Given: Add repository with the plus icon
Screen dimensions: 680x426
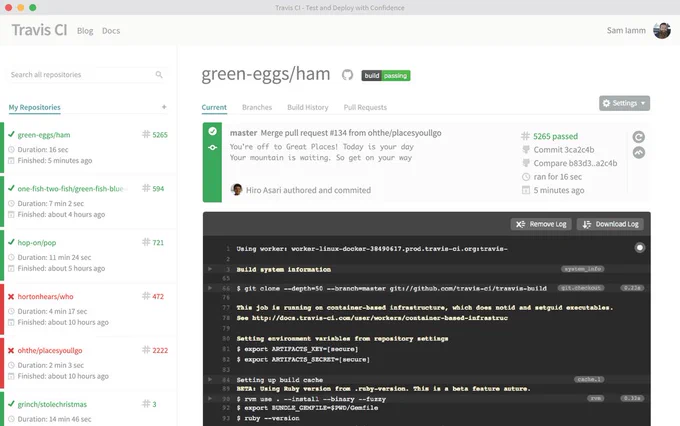Looking at the screenshot, I should [x=164, y=107].
